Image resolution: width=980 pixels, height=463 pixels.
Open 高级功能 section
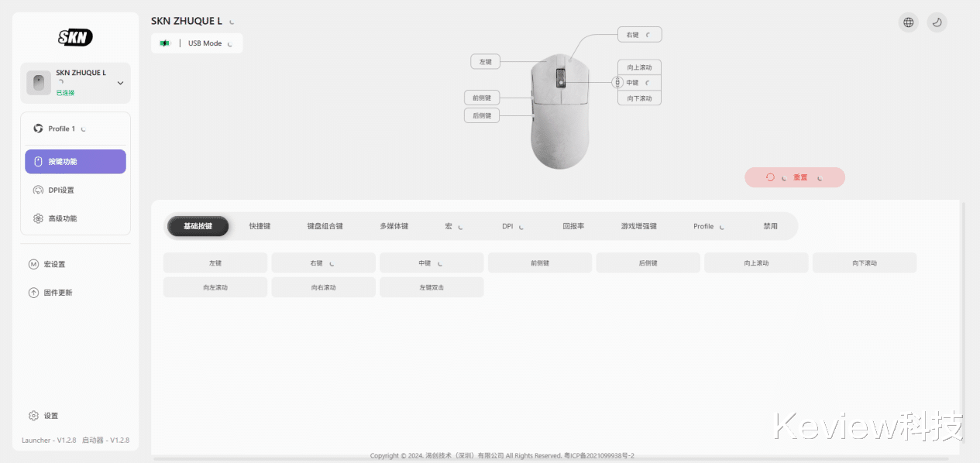tap(75, 218)
